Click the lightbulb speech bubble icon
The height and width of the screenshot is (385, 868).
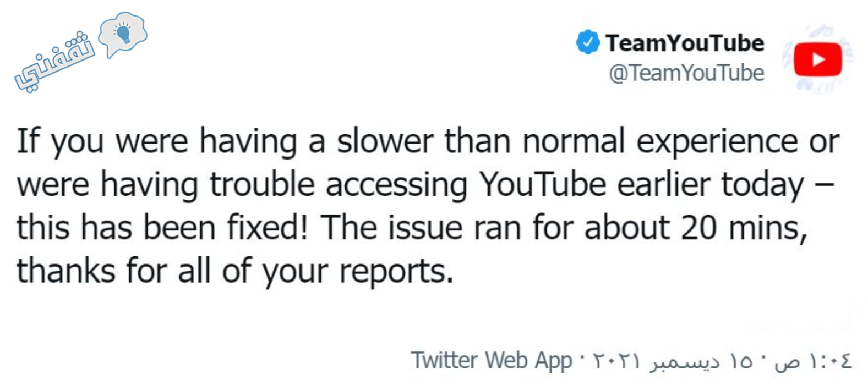(122, 35)
